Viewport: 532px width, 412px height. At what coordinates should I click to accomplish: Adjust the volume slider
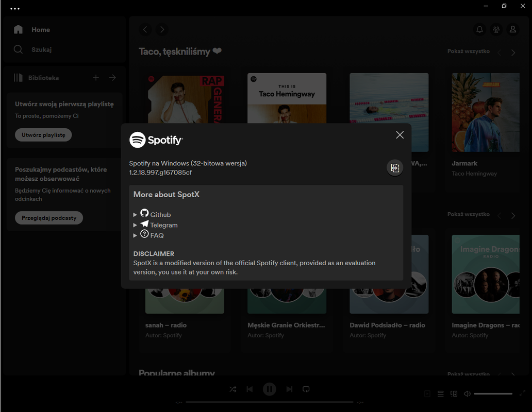coord(493,393)
